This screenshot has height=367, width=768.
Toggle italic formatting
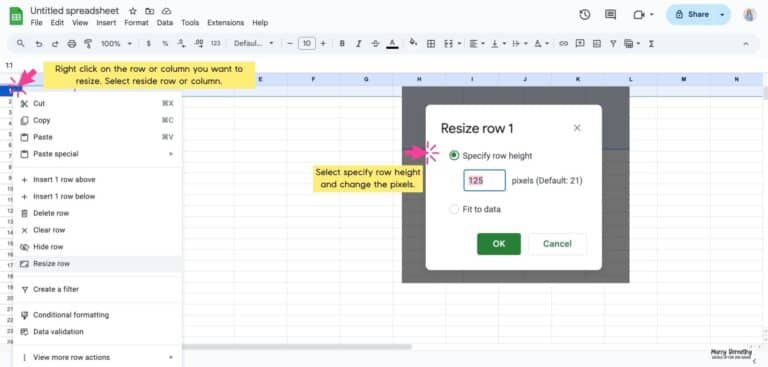(x=359, y=44)
